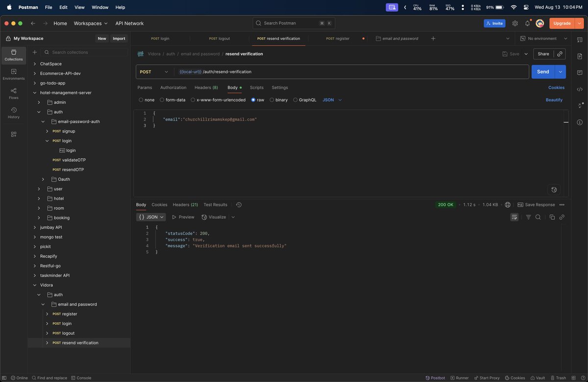Open the code snippet icon in right sidebar
This screenshot has width=588, height=382.
[580, 89]
